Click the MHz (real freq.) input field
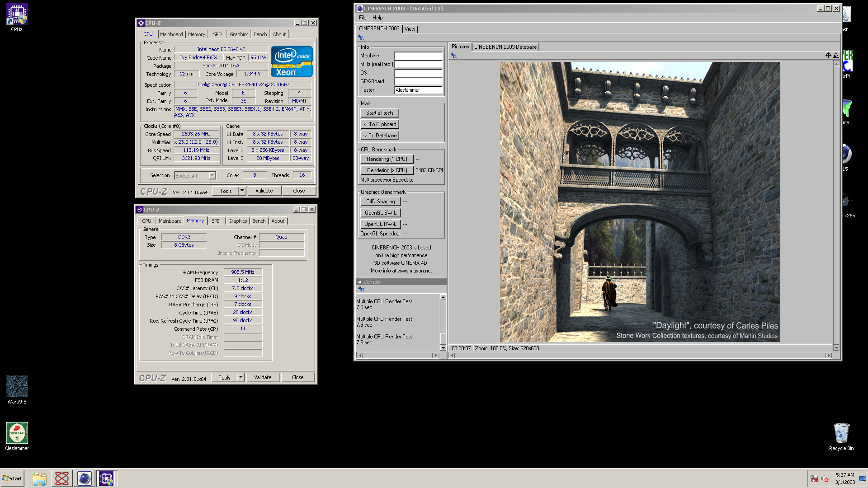The image size is (868, 488). tap(418, 64)
